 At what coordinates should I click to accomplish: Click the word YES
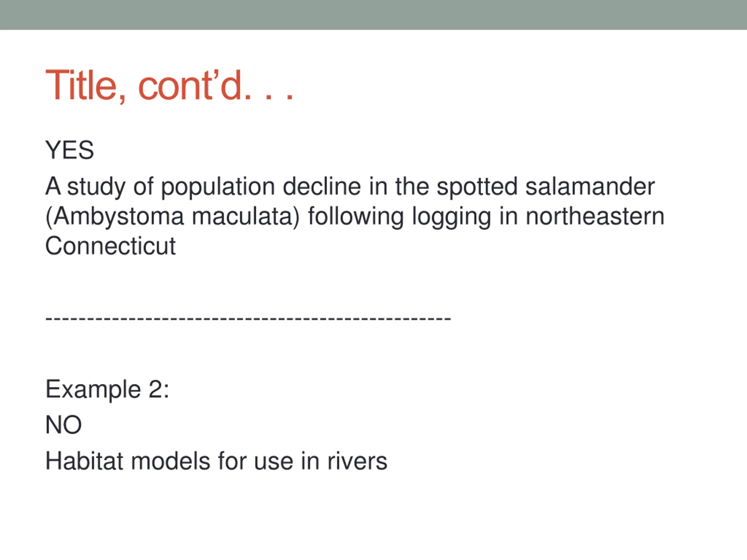pos(69,150)
